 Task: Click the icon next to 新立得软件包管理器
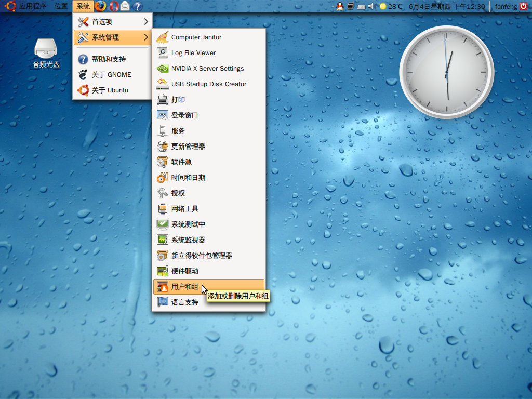pos(163,256)
